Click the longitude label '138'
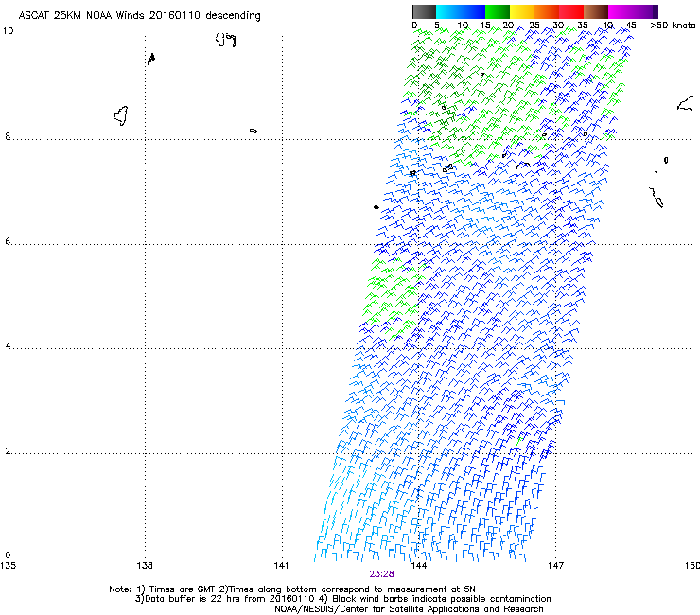Screen dimensions: 700x615 coord(145,566)
